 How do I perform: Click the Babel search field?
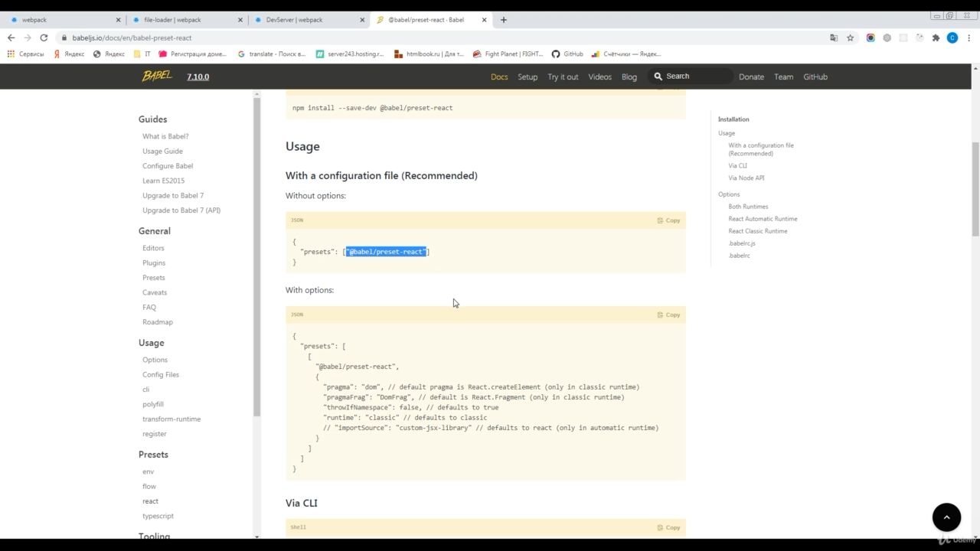691,77
